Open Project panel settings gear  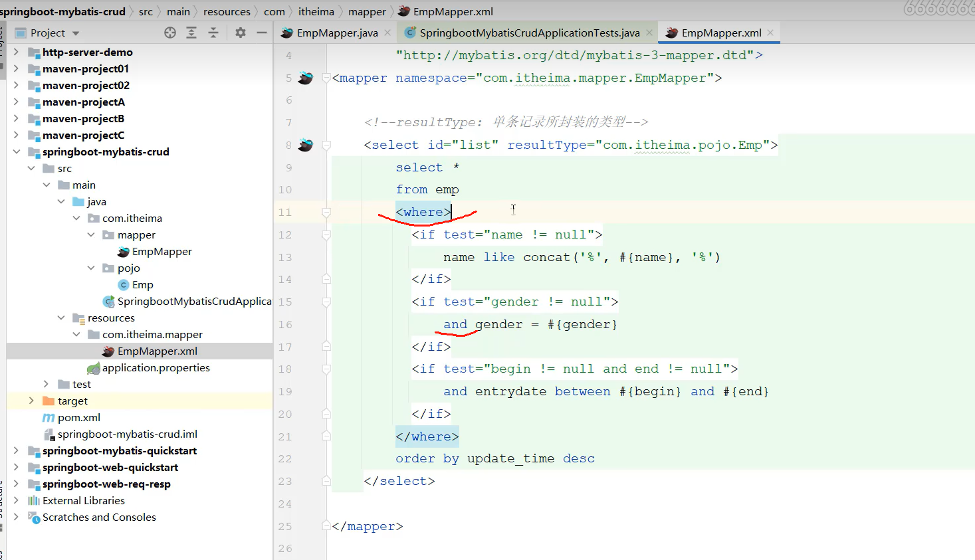coord(241,33)
